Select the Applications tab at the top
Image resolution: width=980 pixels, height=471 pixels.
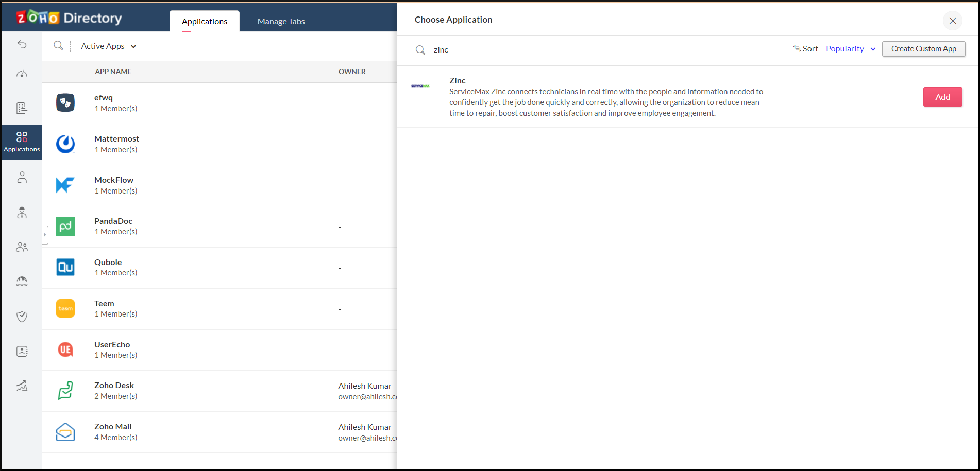(204, 21)
